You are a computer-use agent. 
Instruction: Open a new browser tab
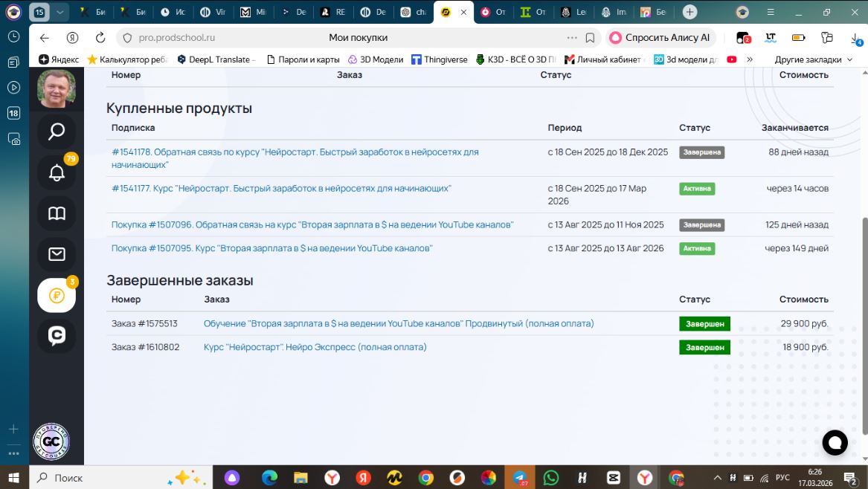click(x=689, y=12)
